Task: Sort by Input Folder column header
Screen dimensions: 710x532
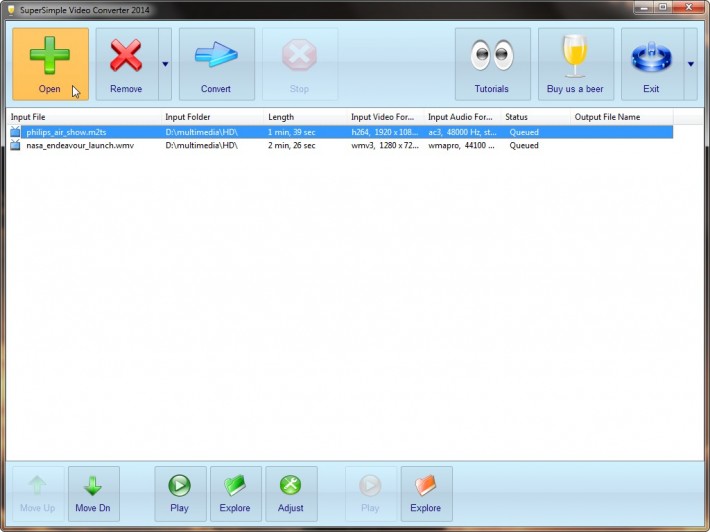Action: 212,117
